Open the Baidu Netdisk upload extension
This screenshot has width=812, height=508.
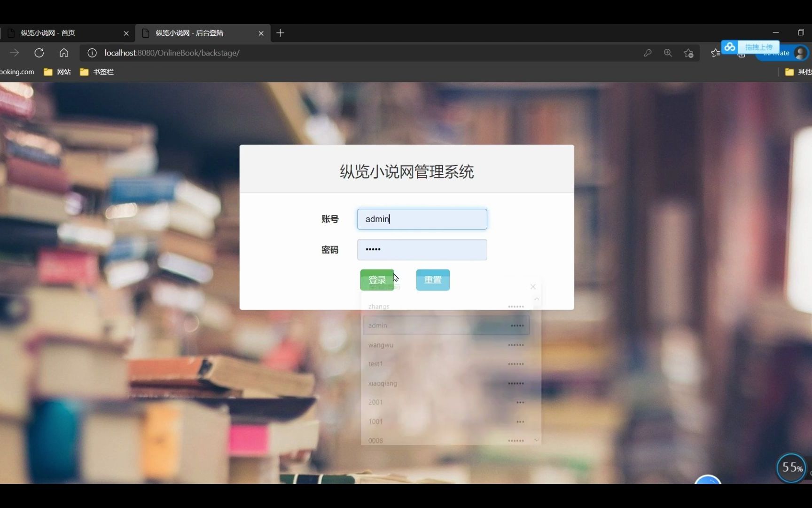pos(730,47)
